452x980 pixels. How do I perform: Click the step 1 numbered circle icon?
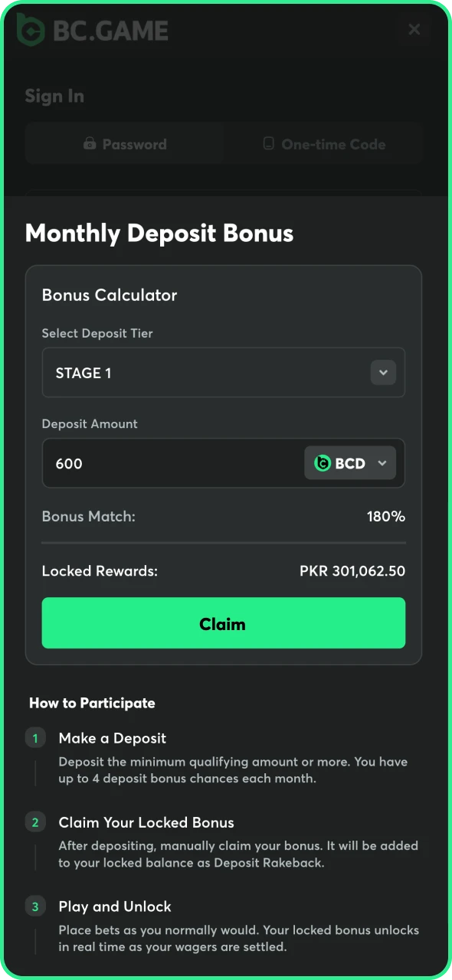[35, 737]
